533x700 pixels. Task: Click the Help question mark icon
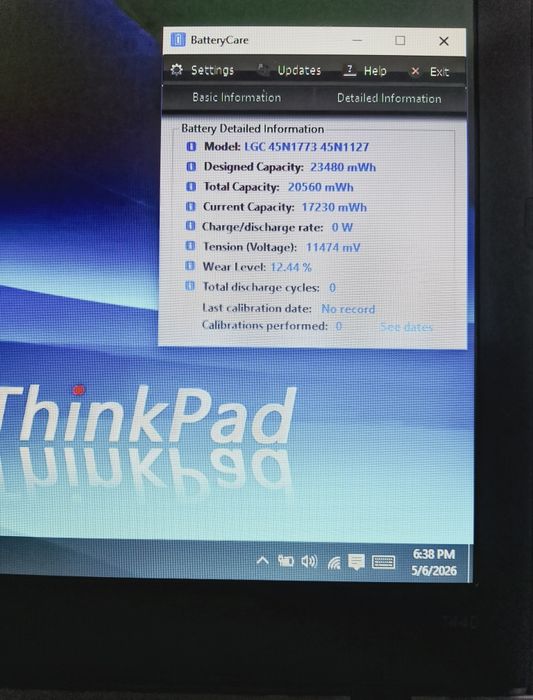pos(350,70)
